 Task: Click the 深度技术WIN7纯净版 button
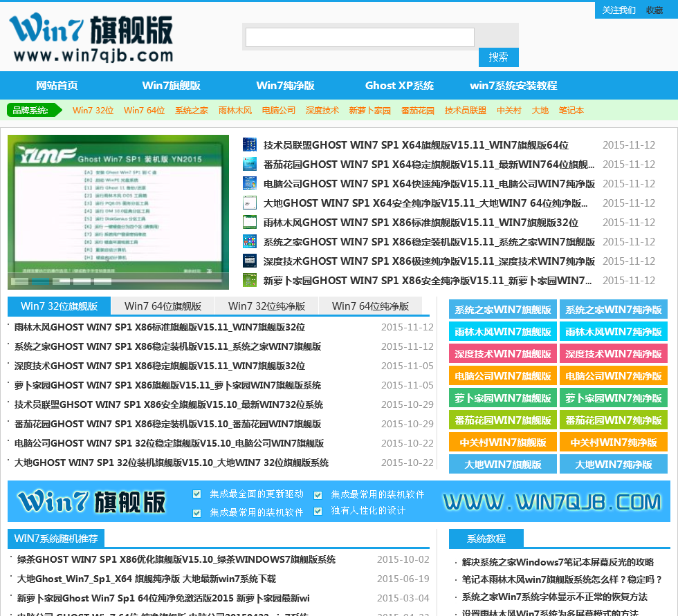(613, 354)
